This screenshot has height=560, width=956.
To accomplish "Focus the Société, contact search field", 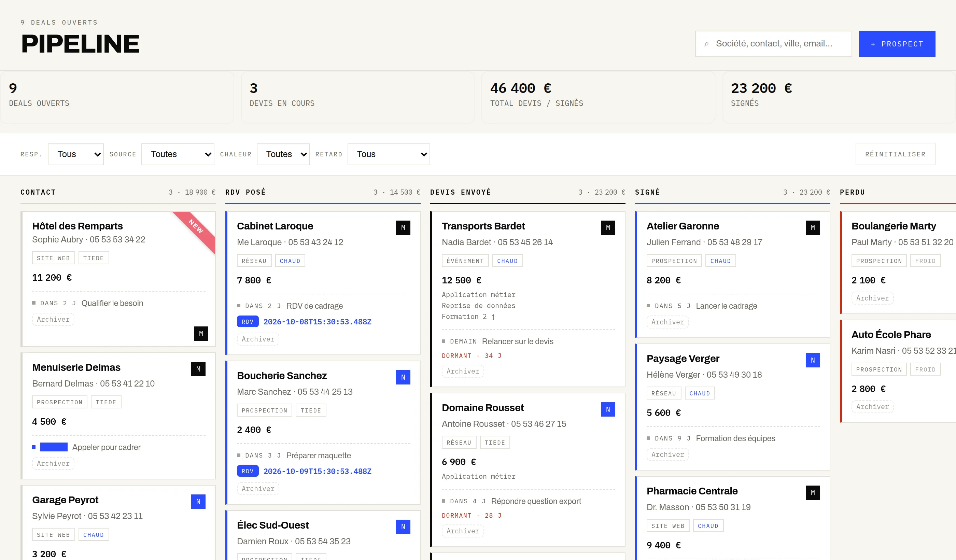I will [x=773, y=44].
